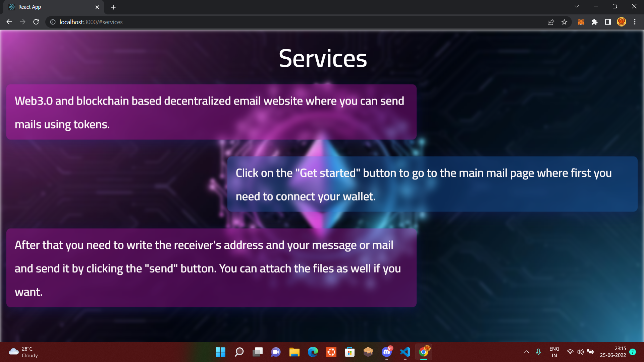Close the React App tab
The height and width of the screenshot is (362, 644).
click(97, 7)
